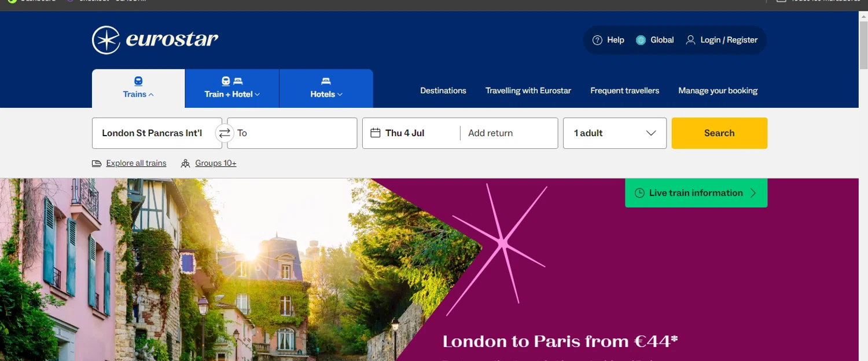
Task: Click the calendar icon beside Thu 4 Jul
Action: (375, 133)
